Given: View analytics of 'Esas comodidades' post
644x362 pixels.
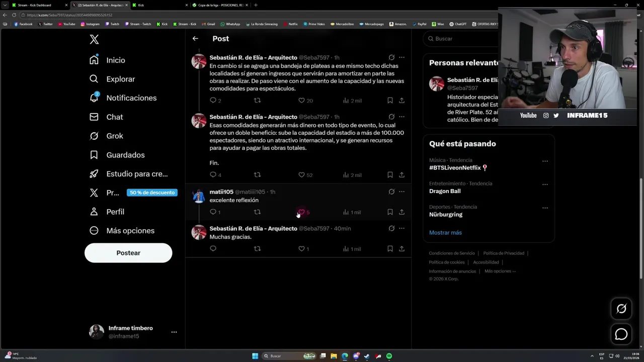Looking at the screenshot, I should [x=352, y=175].
